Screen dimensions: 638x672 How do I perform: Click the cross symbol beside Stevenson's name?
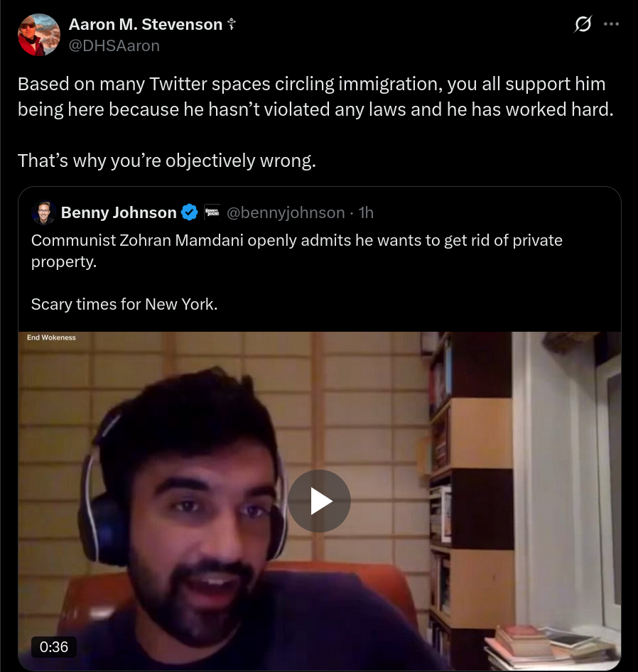click(232, 24)
